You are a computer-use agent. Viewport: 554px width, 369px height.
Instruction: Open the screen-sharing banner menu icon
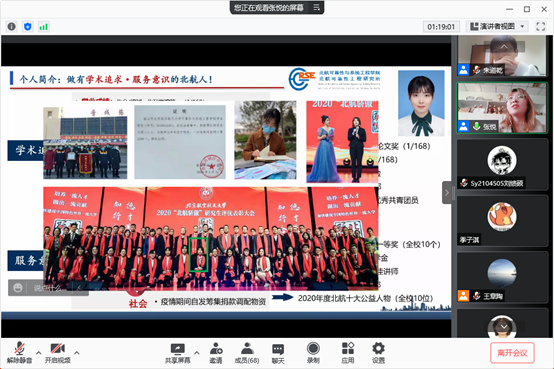316,7
